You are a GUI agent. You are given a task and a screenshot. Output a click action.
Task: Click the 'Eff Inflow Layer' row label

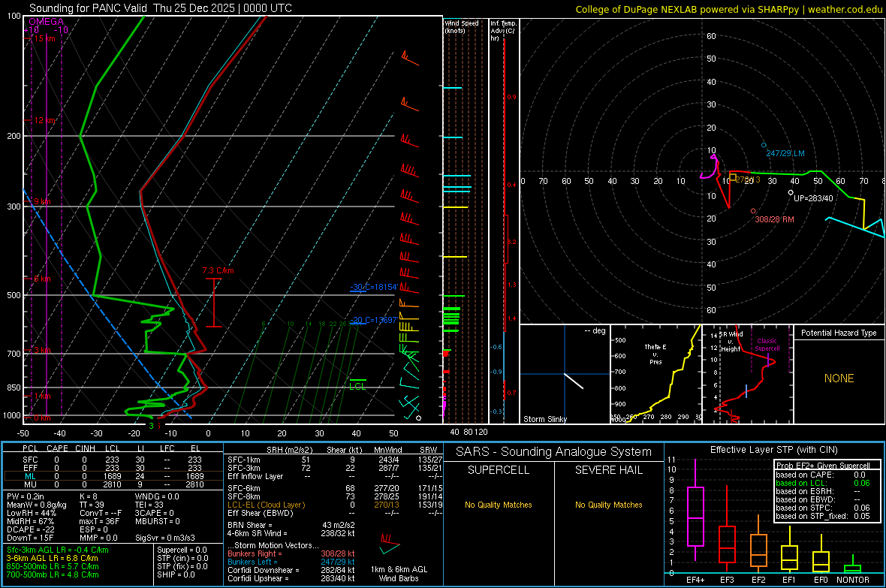tap(255, 476)
